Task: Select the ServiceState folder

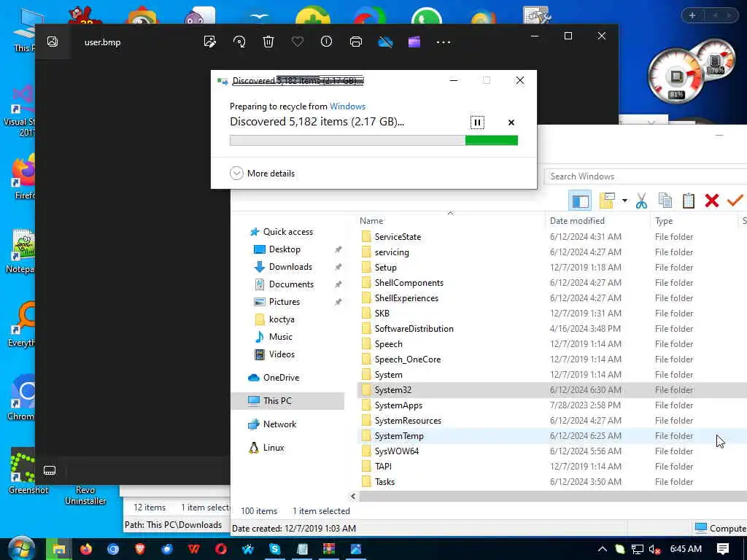Action: click(x=398, y=237)
